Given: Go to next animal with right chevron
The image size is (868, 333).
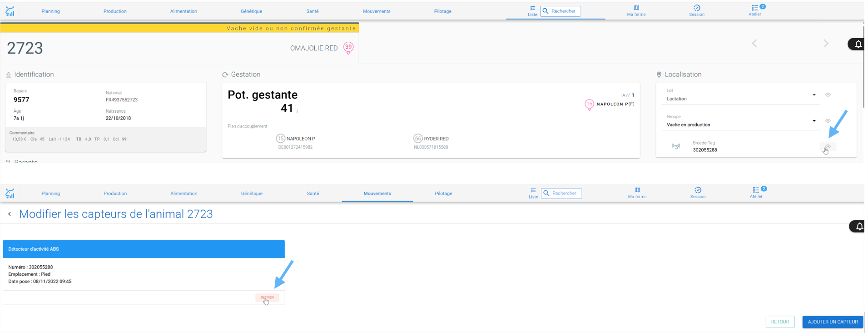Looking at the screenshot, I should (x=826, y=44).
